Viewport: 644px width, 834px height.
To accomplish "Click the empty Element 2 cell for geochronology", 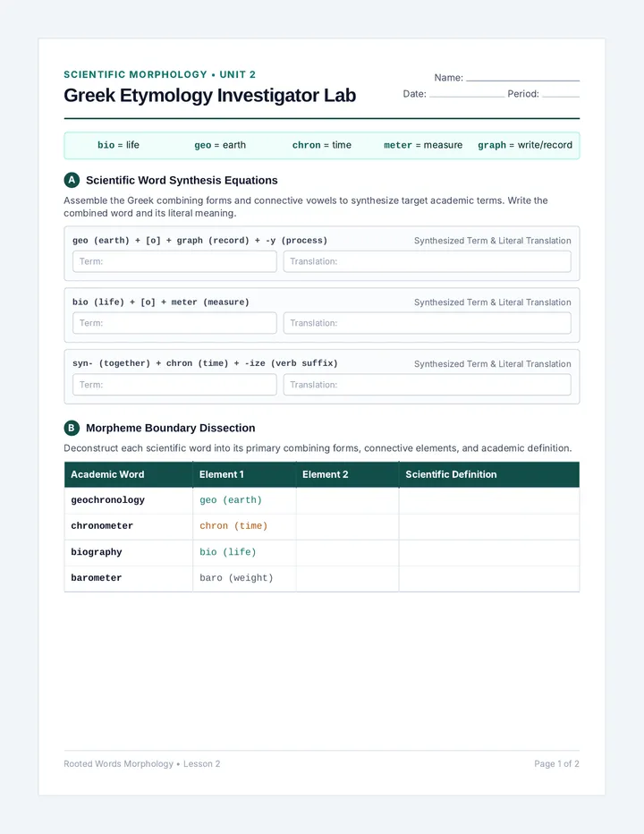I will (347, 500).
